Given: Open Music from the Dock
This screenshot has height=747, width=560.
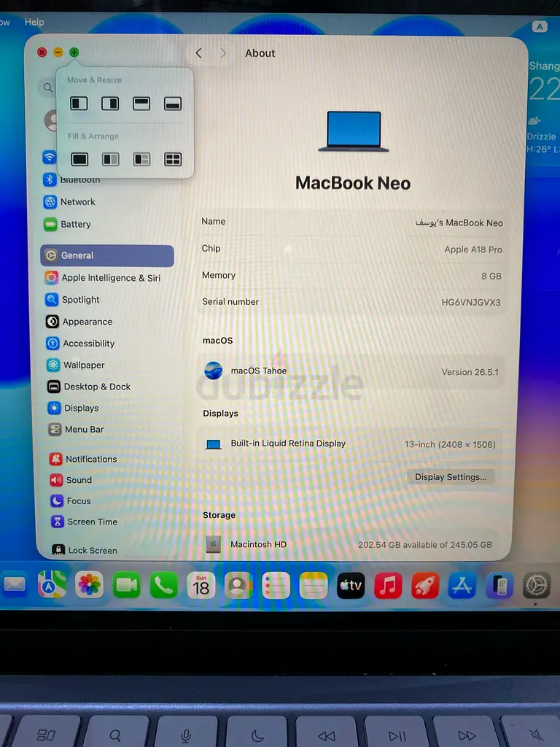Looking at the screenshot, I should [388, 586].
